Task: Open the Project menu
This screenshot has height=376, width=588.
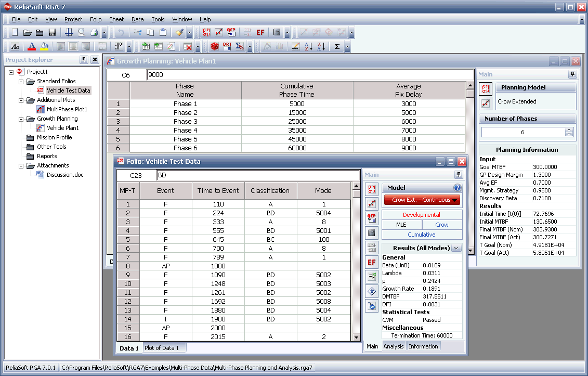Action: (x=73, y=19)
